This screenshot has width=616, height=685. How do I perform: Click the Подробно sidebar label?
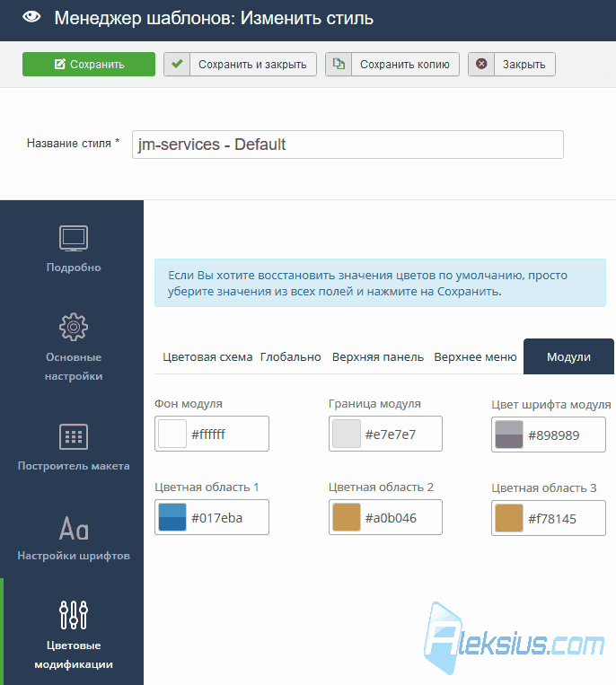[74, 268]
